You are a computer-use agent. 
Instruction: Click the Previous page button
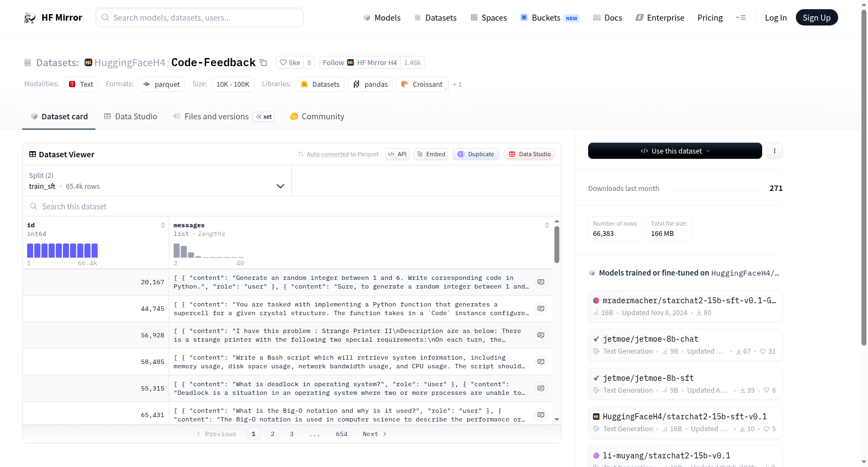coord(216,434)
